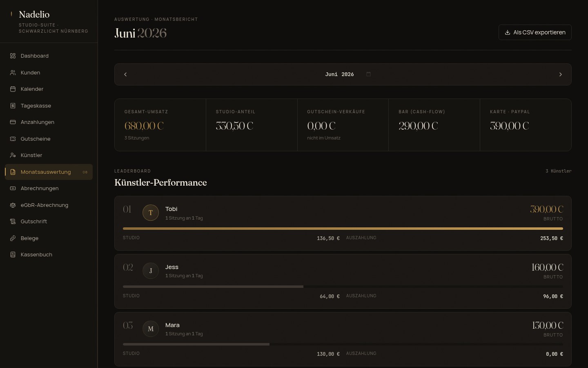Go to Belege section
588x368 pixels.
(x=49, y=238)
